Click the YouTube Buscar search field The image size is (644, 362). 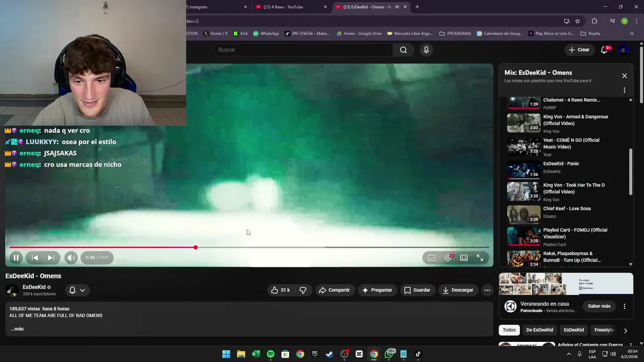point(303,50)
